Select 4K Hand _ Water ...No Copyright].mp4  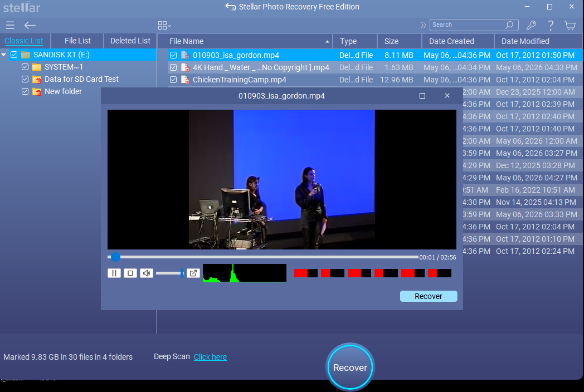click(x=261, y=67)
